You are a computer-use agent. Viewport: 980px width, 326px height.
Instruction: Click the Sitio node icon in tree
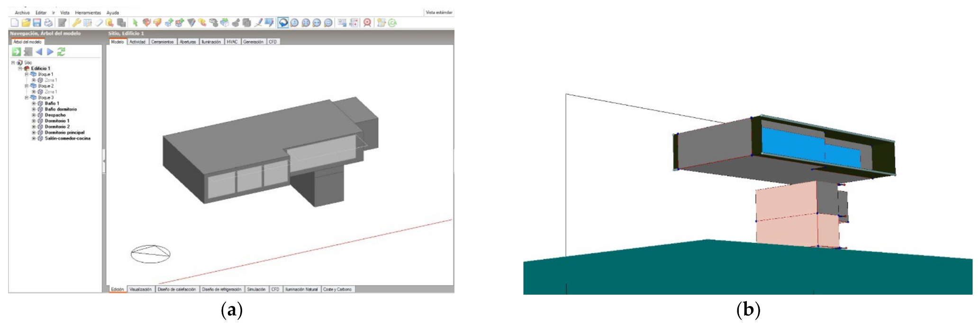[x=19, y=63]
